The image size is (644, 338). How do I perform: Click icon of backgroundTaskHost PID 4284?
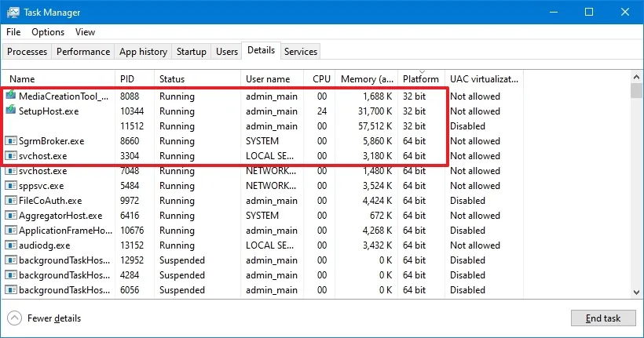[x=11, y=275]
